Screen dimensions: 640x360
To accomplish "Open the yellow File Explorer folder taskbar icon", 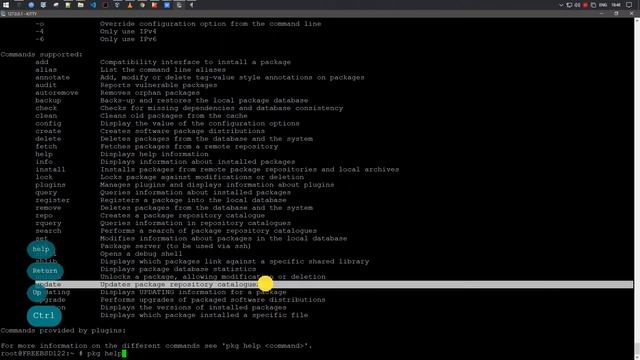I will pos(80,5).
